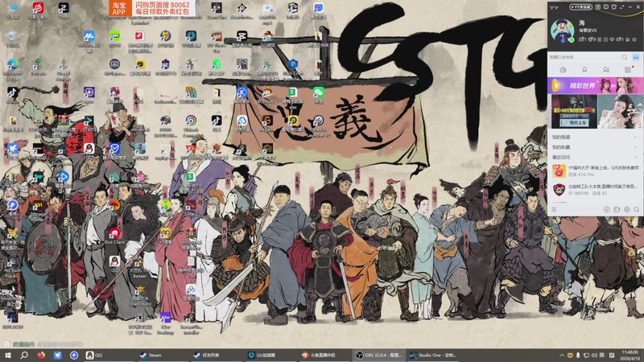Select the Tencent PC Manager shield shortcut
Image resolution: width=644 pixels, height=362 pixels.
114,151
